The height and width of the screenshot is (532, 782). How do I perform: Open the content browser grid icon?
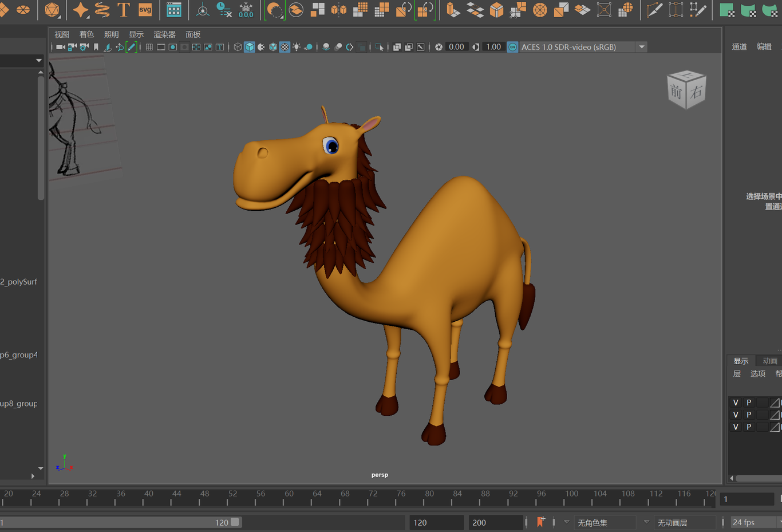(174, 10)
